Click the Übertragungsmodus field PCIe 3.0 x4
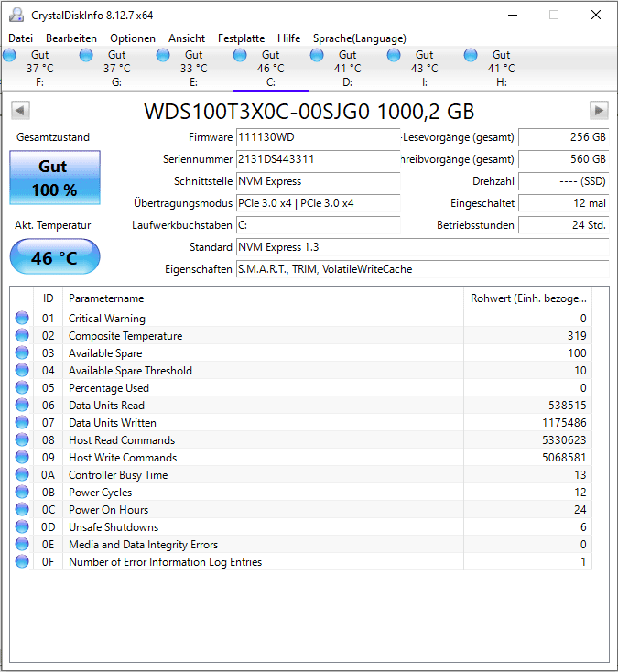 point(318,202)
